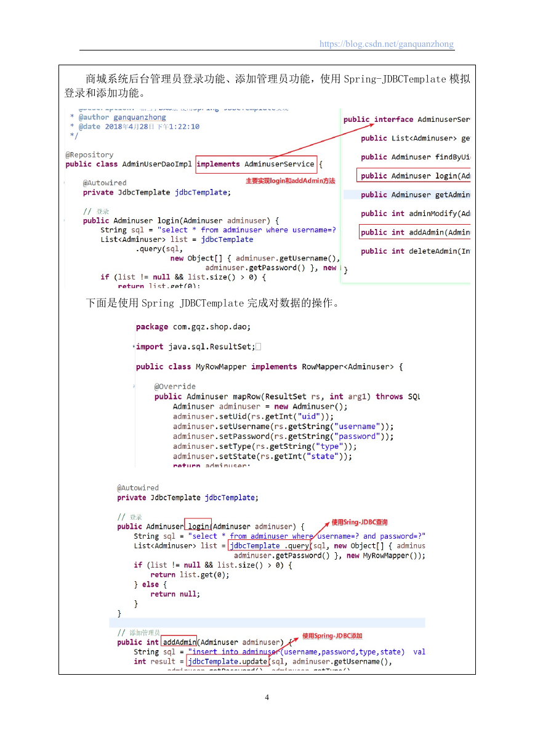Click 'public int deleteAdmin(In' line

pos(416,251)
